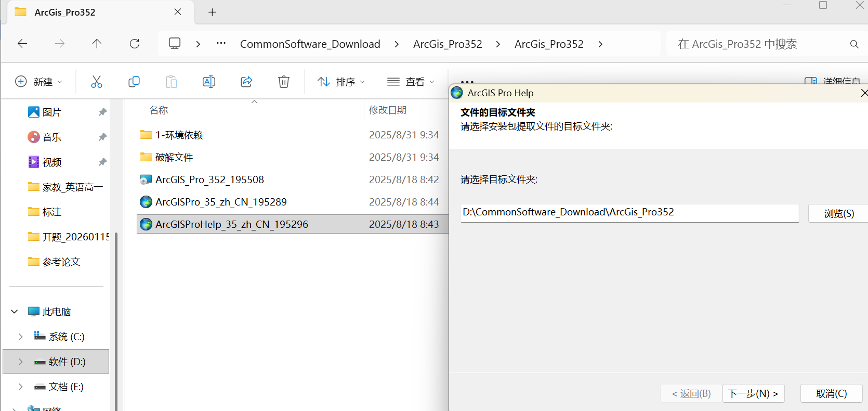
Task: Open the 标注 folder in sidebar
Action: click(x=51, y=212)
